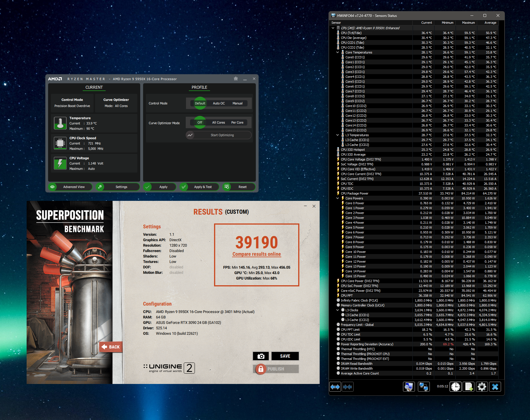Collapse the Core Powers tree
This screenshot has width=530, height=420.
tap(337, 198)
